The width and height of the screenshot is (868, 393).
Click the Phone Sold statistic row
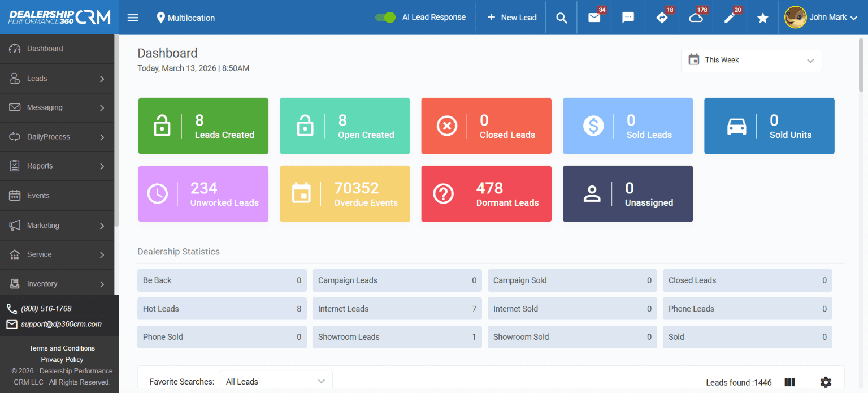pyautogui.click(x=222, y=337)
